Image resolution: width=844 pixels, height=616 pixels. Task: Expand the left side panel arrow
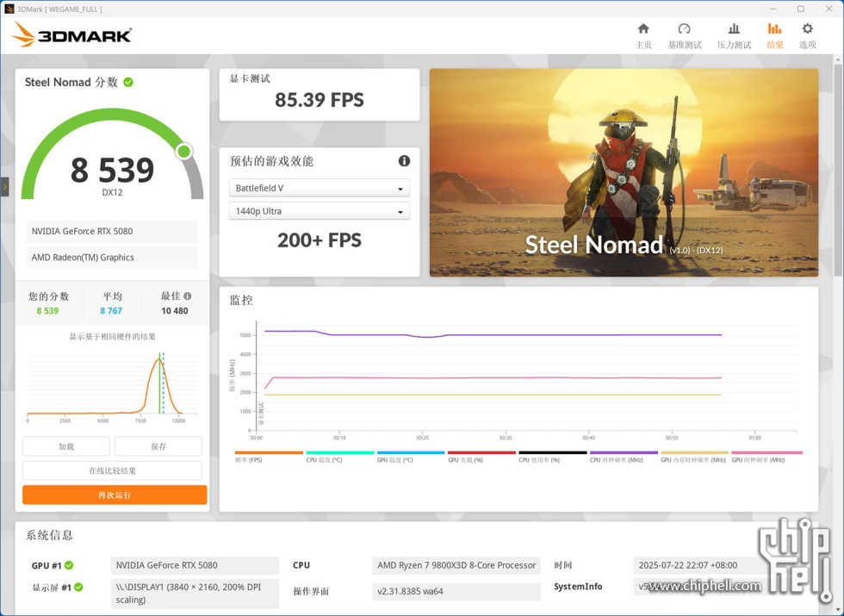[5, 187]
